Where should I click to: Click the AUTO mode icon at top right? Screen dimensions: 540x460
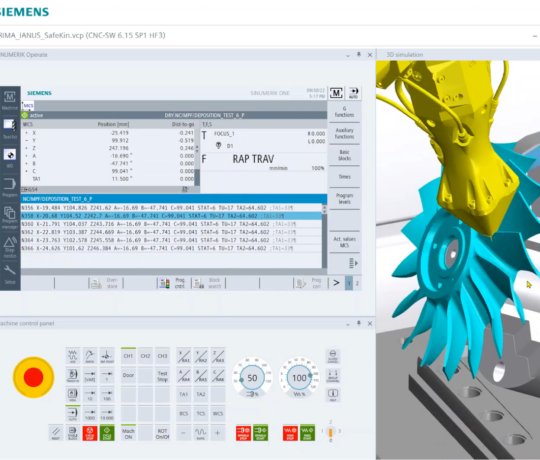354,93
